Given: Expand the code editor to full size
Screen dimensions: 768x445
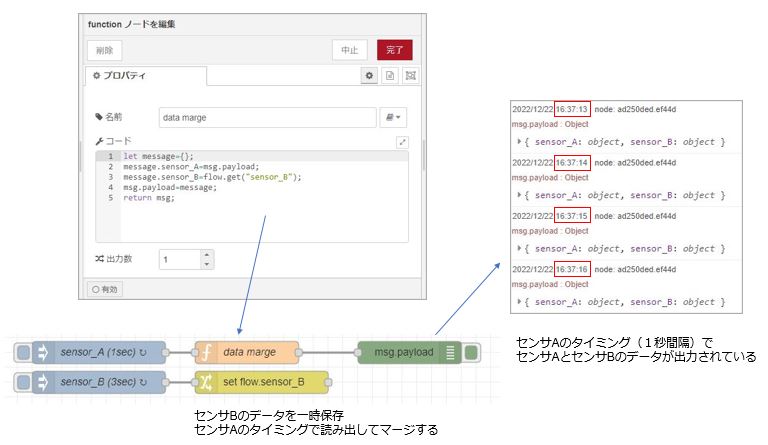Looking at the screenshot, I should (x=402, y=143).
